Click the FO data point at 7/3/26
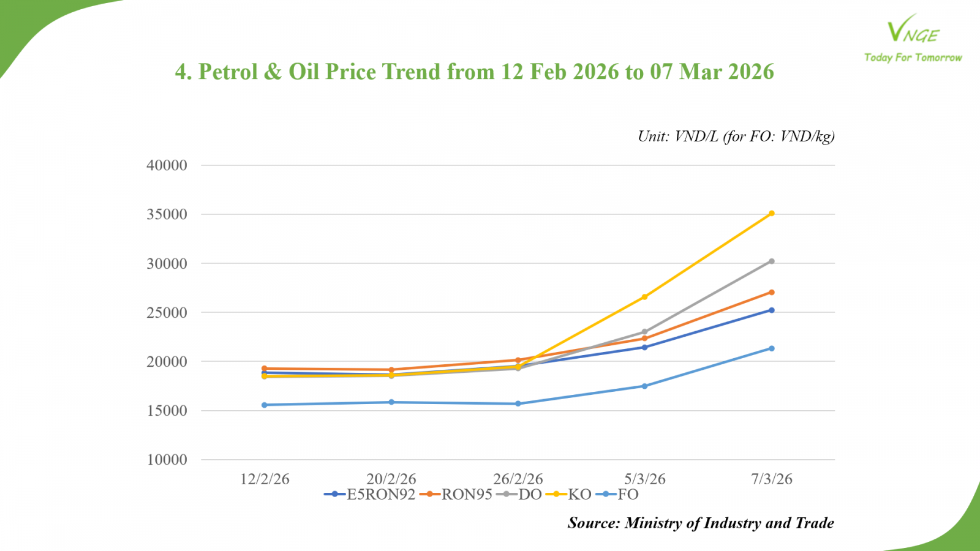The width and height of the screenshot is (980, 551). coord(771,348)
